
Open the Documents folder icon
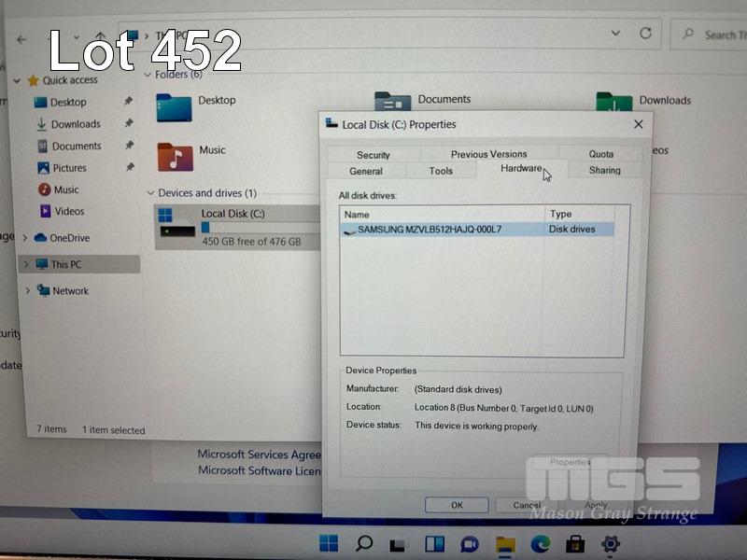(x=393, y=105)
